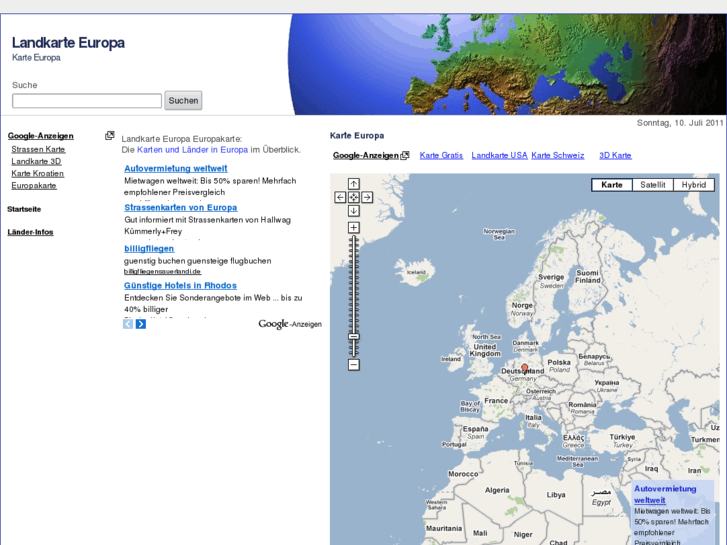Viewport: 727px width, 545px height.
Task: Open the Günstige Hotels in Rhodos ad
Action: pos(180,286)
